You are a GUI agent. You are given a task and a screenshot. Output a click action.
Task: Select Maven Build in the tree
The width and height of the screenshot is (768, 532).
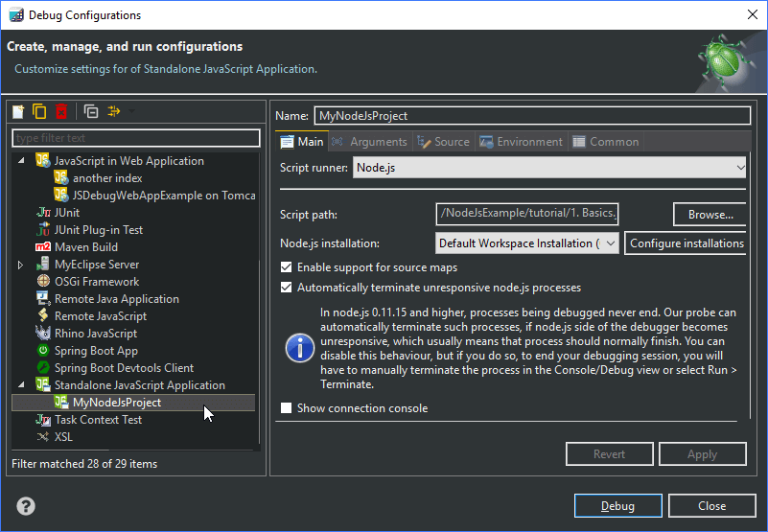coord(86,247)
